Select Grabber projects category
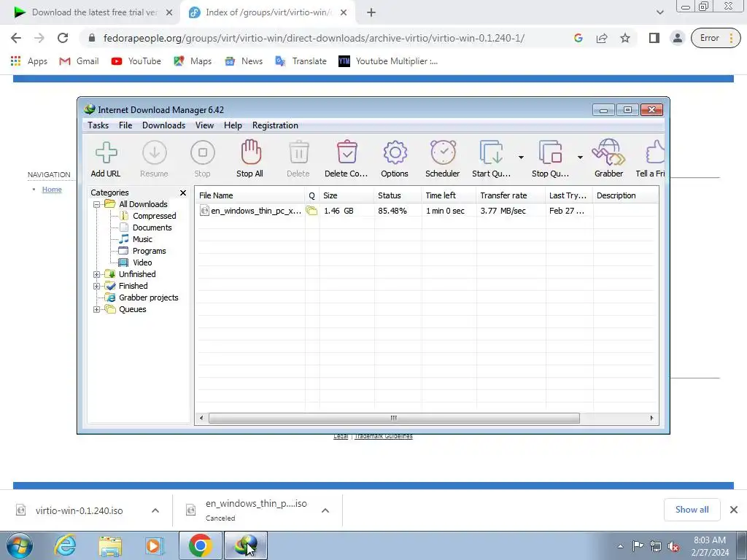This screenshot has width=747, height=560. coord(148,297)
